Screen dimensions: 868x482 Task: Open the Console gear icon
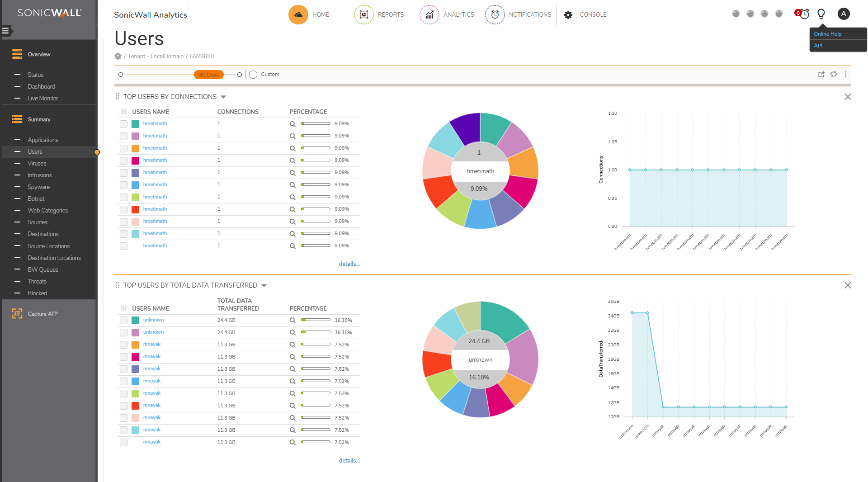568,15
